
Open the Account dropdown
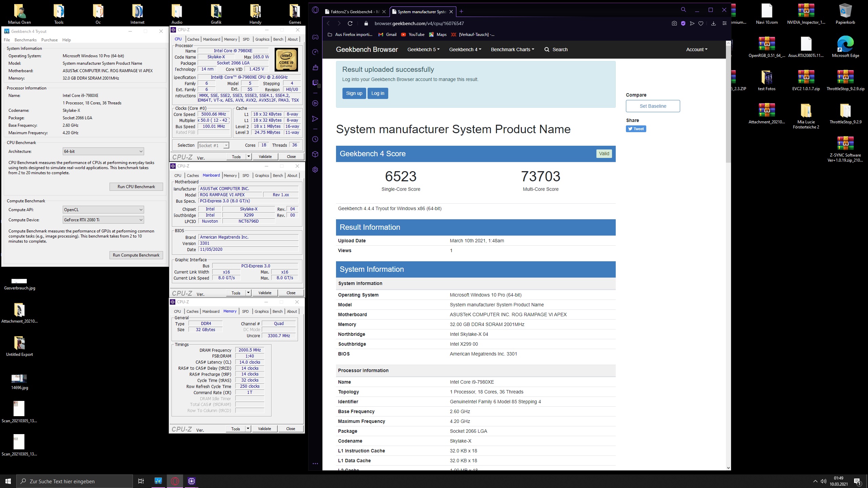[697, 49]
